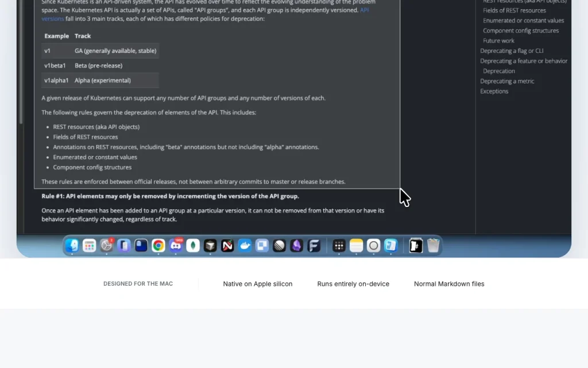This screenshot has width=588, height=368.
Task: Click the REST resources (aka API objects) bullet
Action: click(96, 127)
